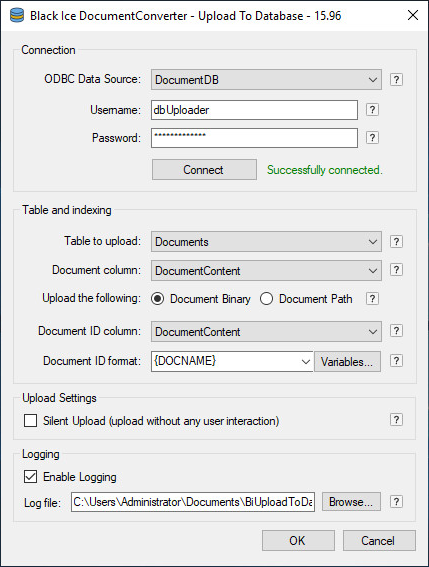This screenshot has width=429, height=567.
Task: Click into the Username input field
Action: point(254,110)
